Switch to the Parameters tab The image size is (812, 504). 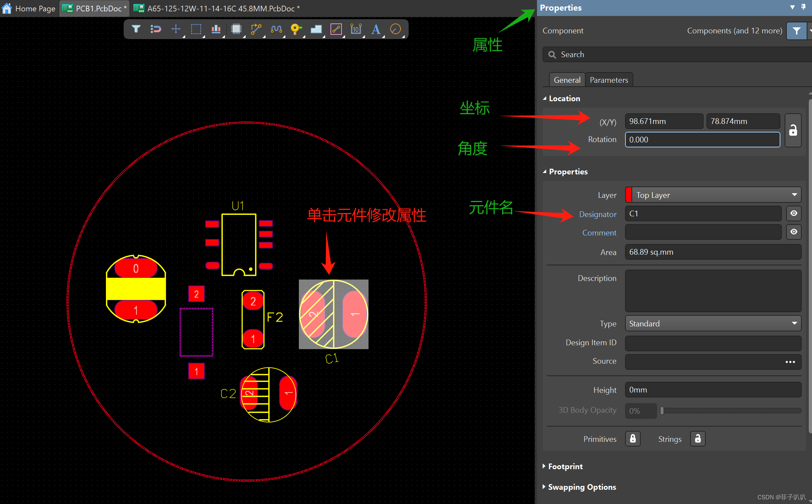pos(609,80)
